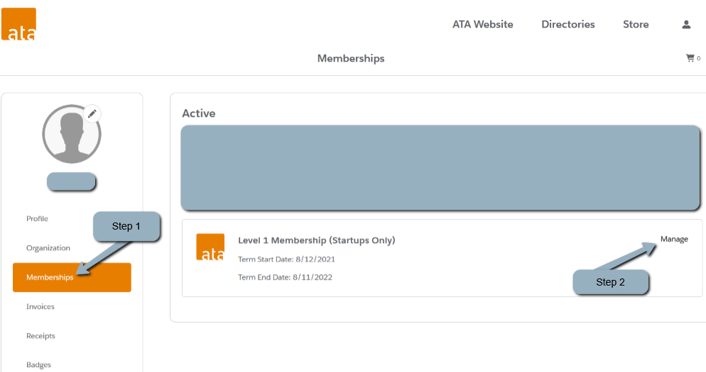Viewport: 706px width, 372px height.
Task: Edit profile photo with pencil icon
Action: click(x=92, y=113)
